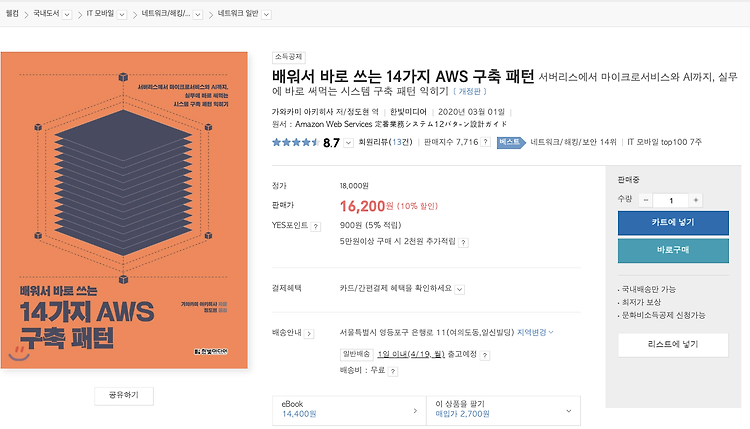Viewport: 750px width, 429px height.
Task: Click the 2020년 03월 01일 publication date
Action: click(471, 112)
